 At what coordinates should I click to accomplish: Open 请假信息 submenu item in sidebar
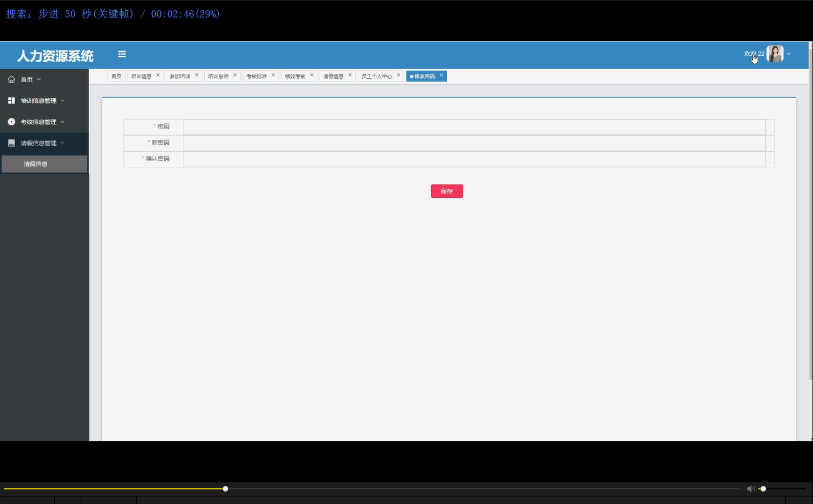[45, 164]
